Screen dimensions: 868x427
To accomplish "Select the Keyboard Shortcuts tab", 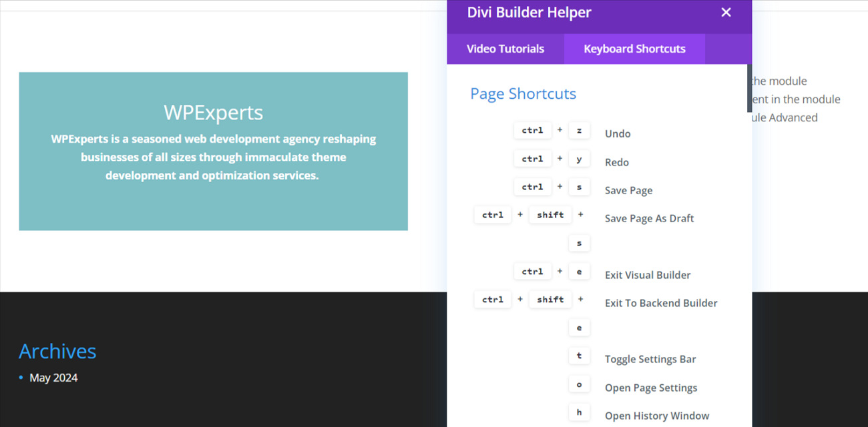I will click(x=634, y=49).
